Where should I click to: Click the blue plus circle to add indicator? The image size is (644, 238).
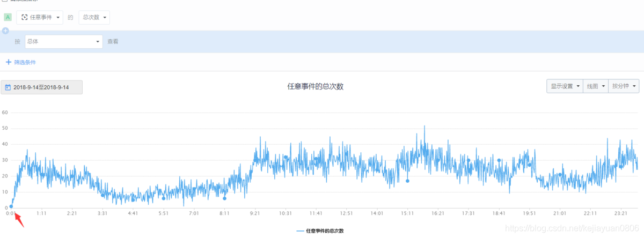5,31
